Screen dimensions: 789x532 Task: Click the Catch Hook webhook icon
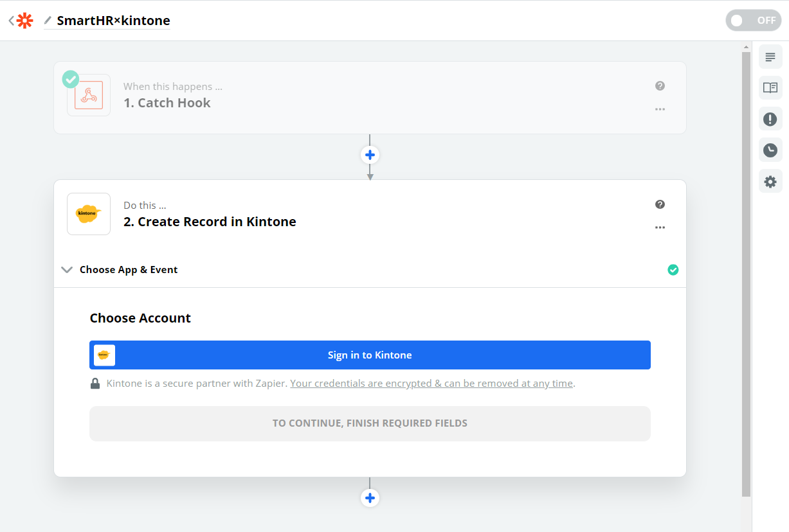[89, 95]
